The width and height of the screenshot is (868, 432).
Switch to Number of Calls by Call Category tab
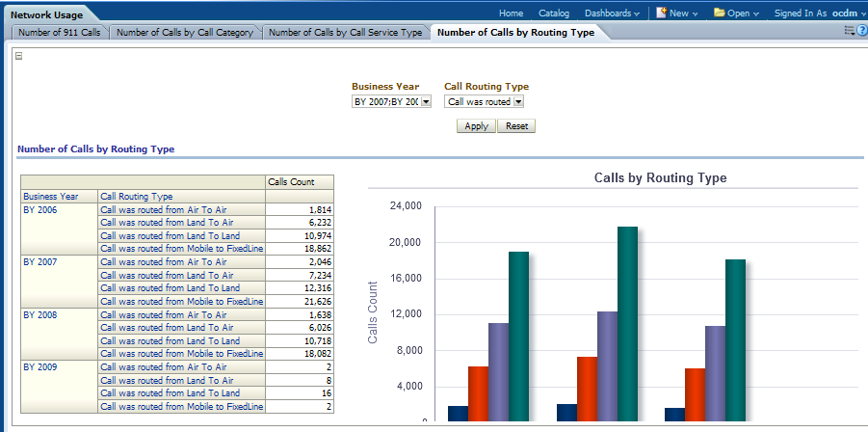[x=185, y=32]
